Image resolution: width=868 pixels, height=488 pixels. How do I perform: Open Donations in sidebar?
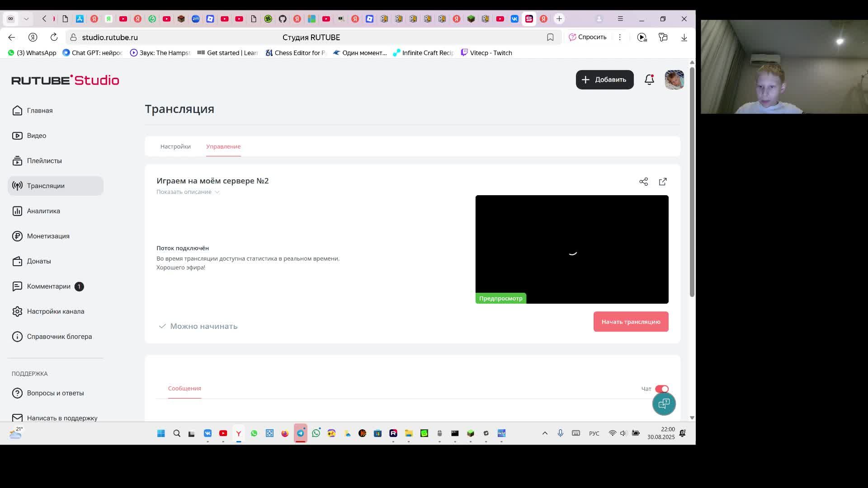click(39, 261)
